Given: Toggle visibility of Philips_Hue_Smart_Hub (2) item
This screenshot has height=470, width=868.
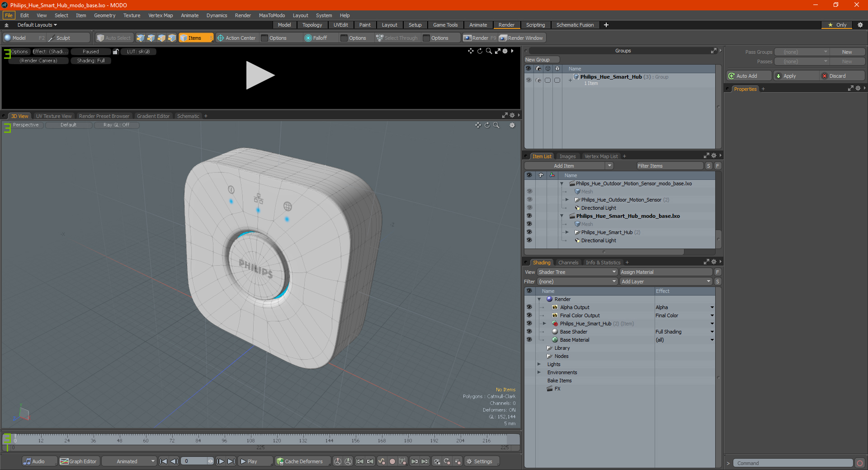Looking at the screenshot, I should tap(529, 232).
